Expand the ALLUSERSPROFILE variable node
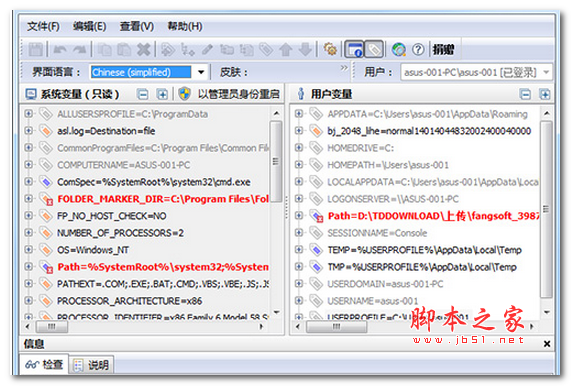The width and height of the screenshot is (571, 386). tap(28, 114)
